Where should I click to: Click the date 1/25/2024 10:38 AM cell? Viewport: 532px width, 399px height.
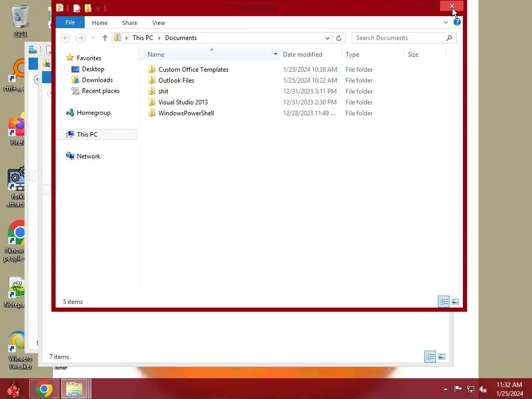point(310,70)
